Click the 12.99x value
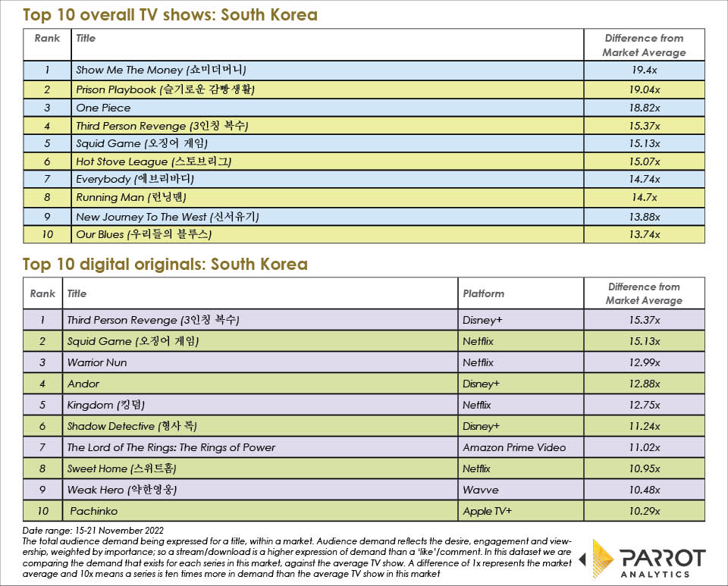The width and height of the screenshot is (728, 586). coord(645,362)
